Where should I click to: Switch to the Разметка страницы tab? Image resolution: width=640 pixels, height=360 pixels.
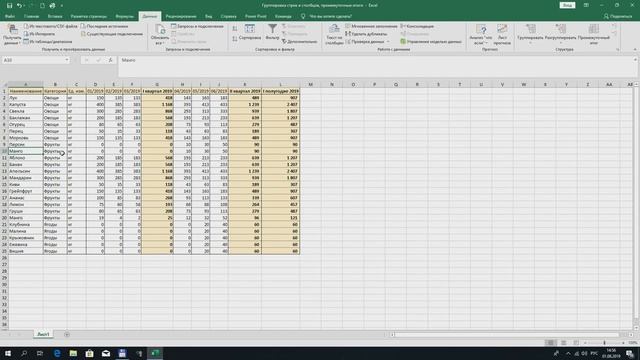click(89, 16)
